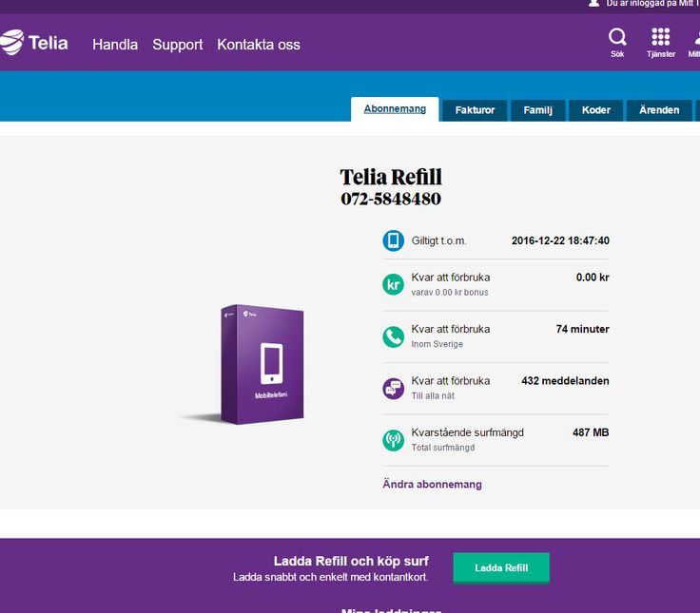Image resolution: width=700 pixels, height=613 pixels.
Task: Open the Sök search icon
Action: [617, 43]
